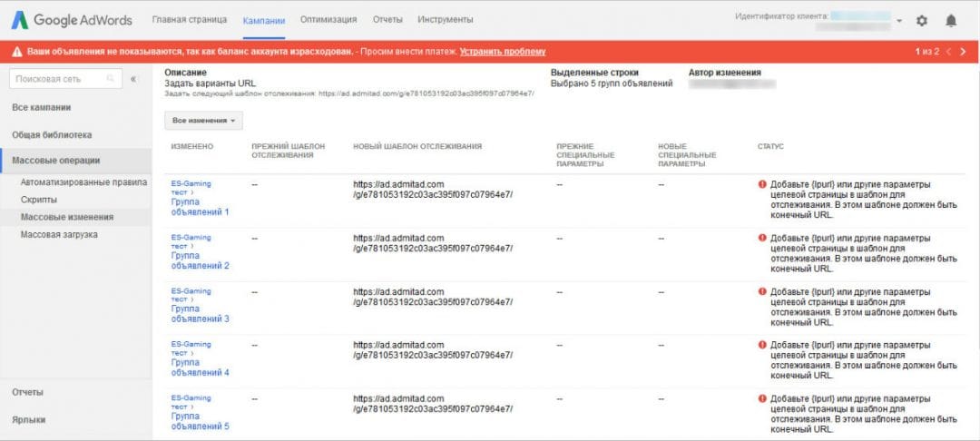Click the Google AdWords logo
Viewport: 980px width, 441px height.
[x=72, y=20]
